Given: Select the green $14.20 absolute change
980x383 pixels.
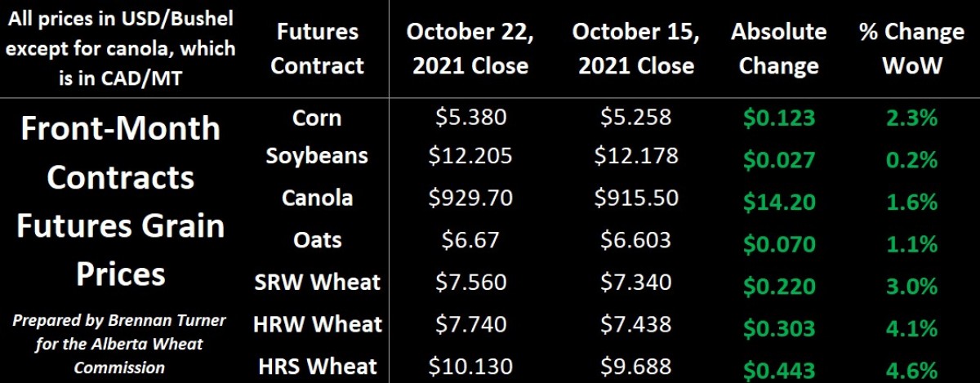Looking at the screenshot, I should 778,198.
